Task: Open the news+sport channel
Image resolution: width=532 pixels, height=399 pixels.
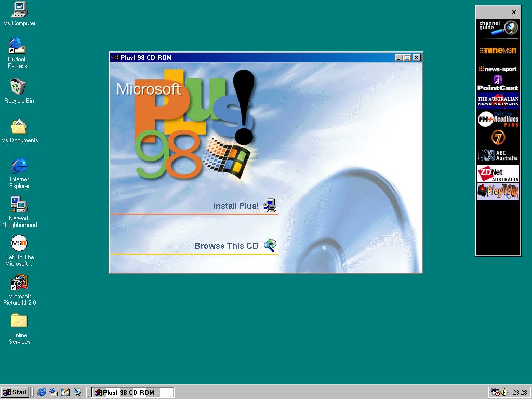Action: (x=498, y=69)
